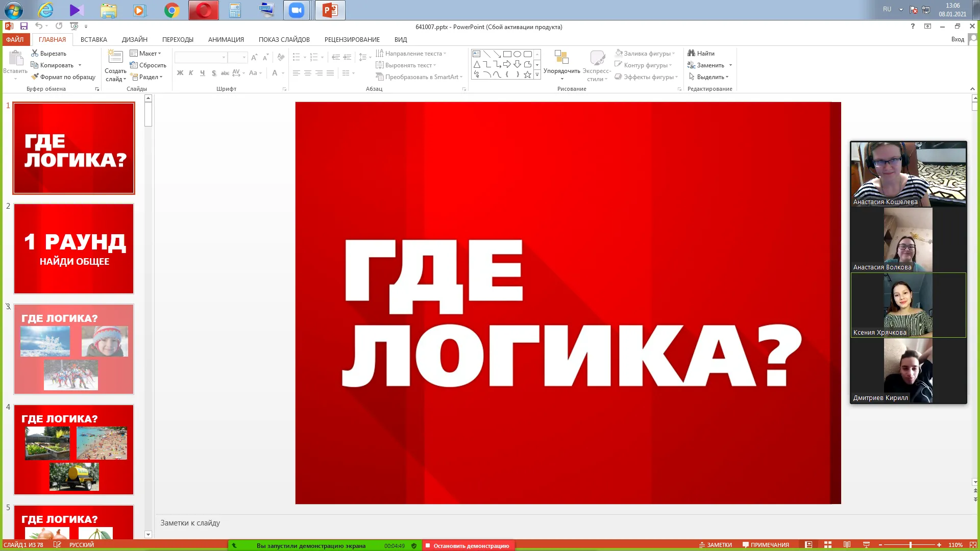
Task: Click the slideshow view icon in status bar
Action: 866,545
